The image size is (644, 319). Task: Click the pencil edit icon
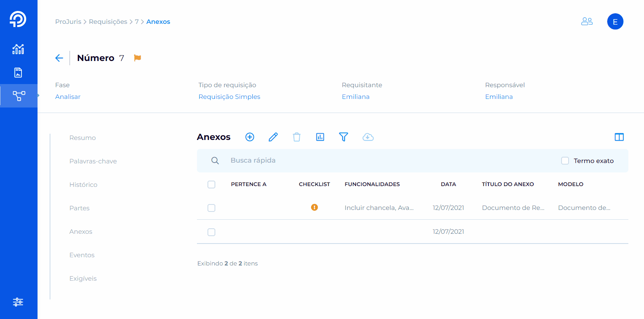coord(273,137)
